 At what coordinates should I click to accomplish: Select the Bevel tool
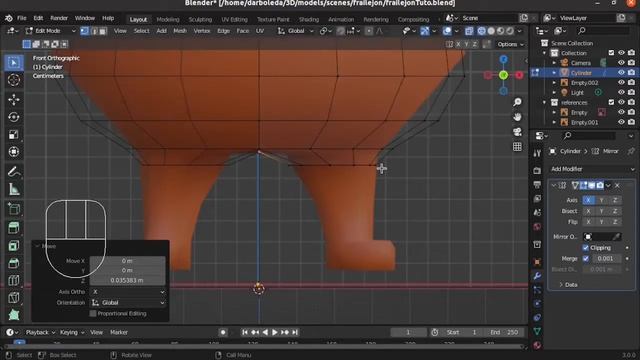pos(13,263)
